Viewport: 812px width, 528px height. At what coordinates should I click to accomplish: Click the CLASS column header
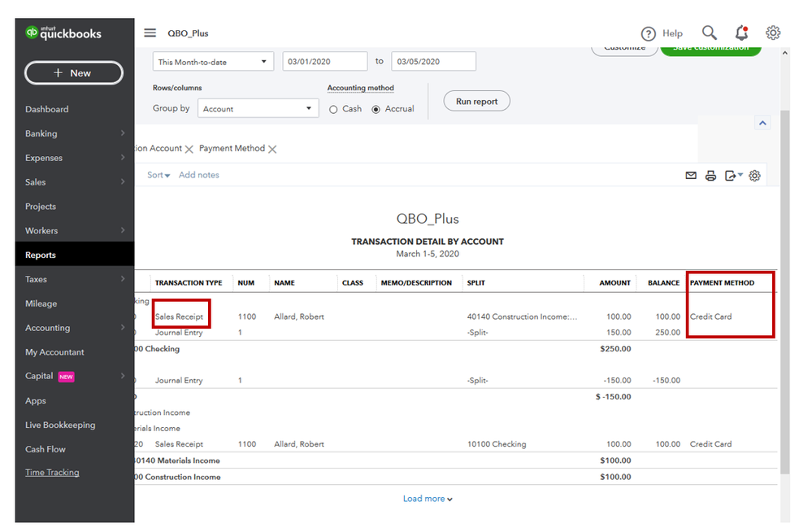tap(353, 283)
